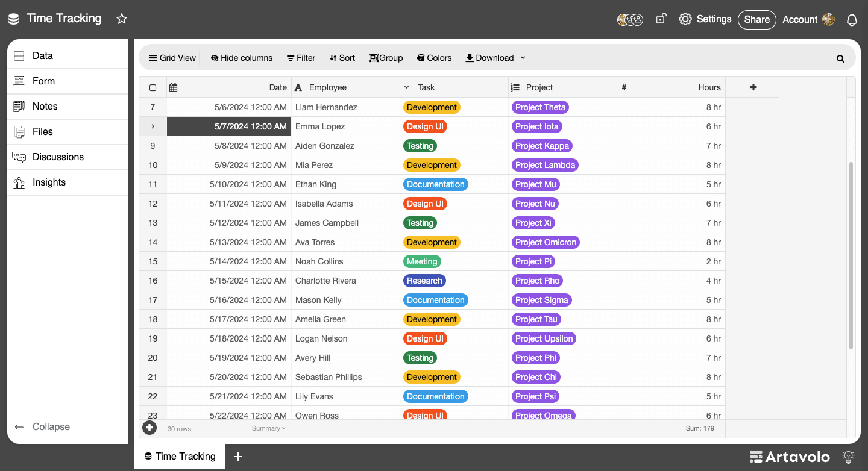The width and height of the screenshot is (868, 471).
Task: Add a new table tab with plus
Action: (x=238, y=457)
